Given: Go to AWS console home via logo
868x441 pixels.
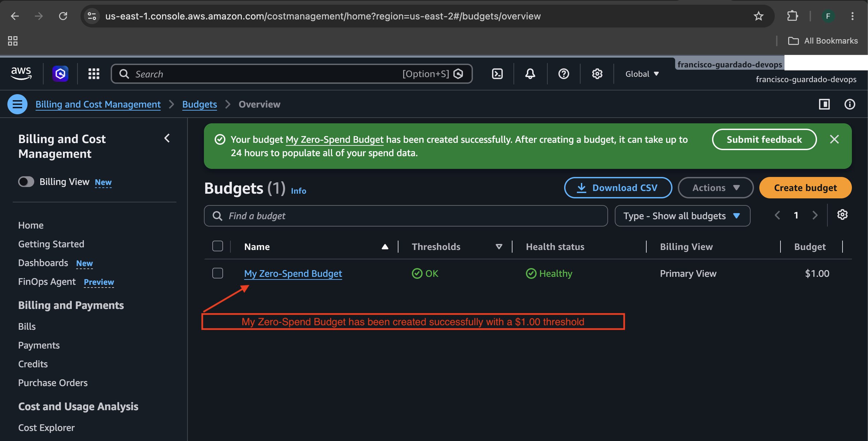Looking at the screenshot, I should pos(21,73).
